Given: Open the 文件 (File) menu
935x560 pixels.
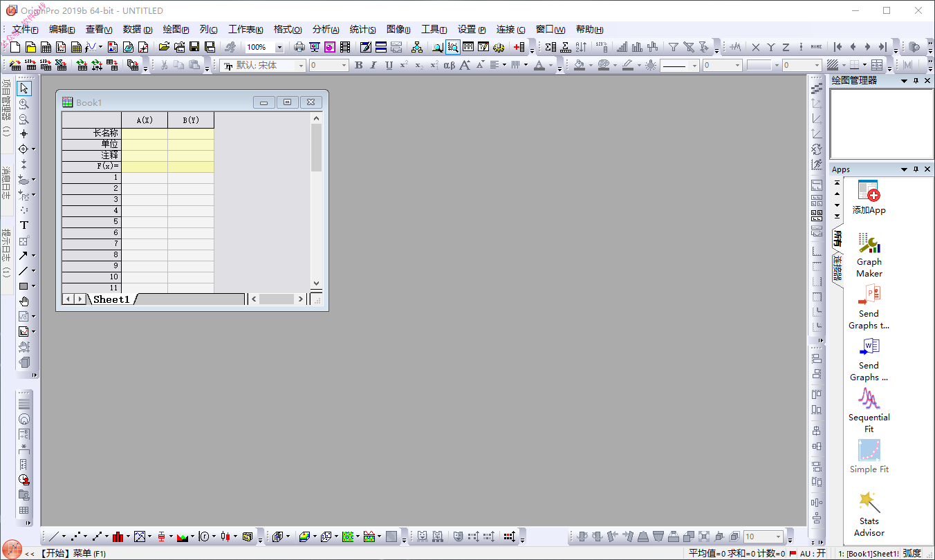Looking at the screenshot, I should coord(25,29).
